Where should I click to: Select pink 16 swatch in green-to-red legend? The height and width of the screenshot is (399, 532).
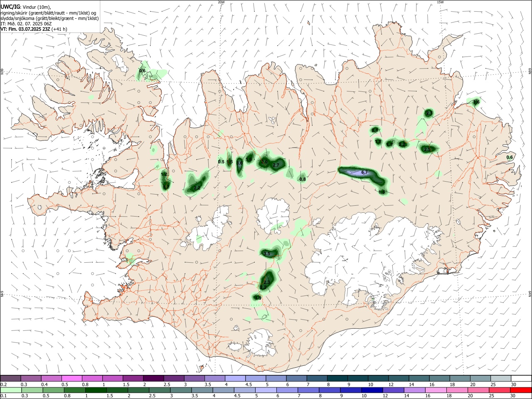435,390
